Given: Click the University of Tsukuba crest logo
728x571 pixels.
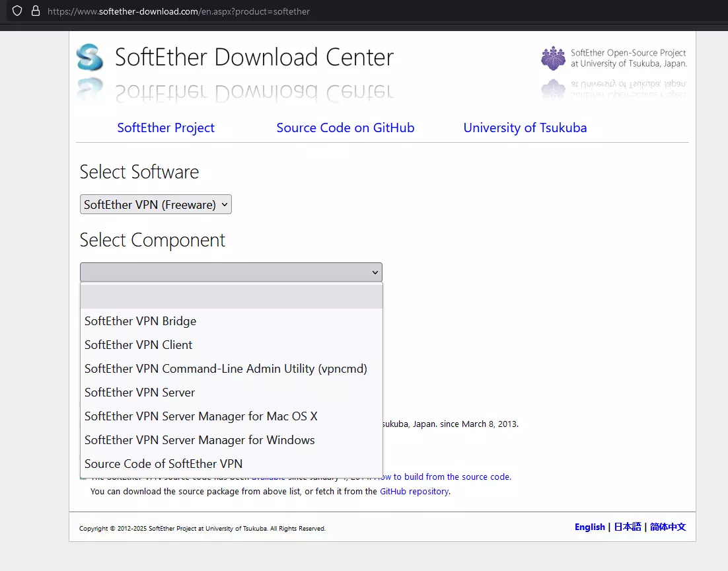Looking at the screenshot, I should pos(553,58).
